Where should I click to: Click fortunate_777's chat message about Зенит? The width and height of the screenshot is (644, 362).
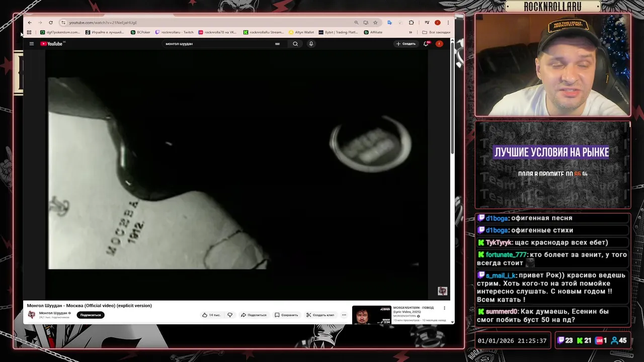tap(552, 258)
